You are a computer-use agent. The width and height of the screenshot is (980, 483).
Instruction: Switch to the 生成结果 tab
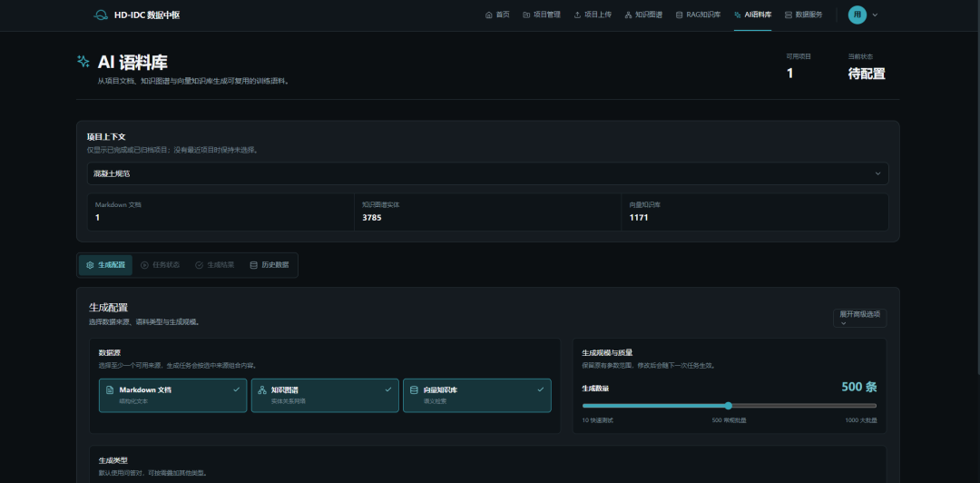coord(214,265)
